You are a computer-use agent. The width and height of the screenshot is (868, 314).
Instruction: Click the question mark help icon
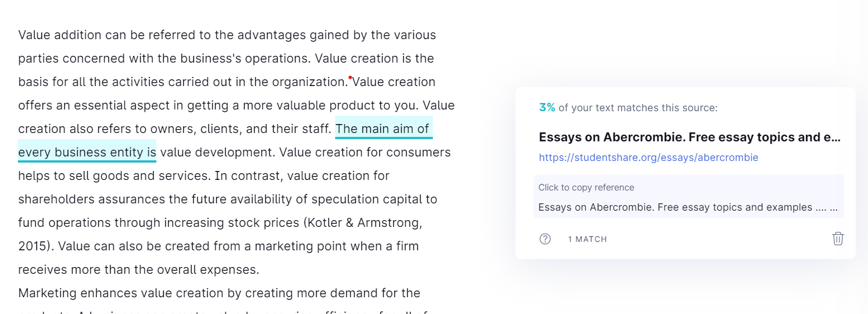click(x=545, y=239)
